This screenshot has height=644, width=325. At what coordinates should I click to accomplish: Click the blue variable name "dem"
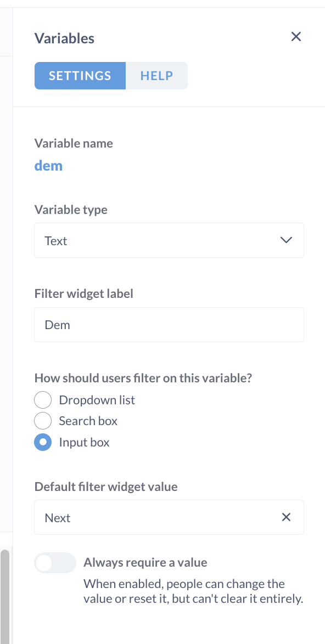point(48,166)
